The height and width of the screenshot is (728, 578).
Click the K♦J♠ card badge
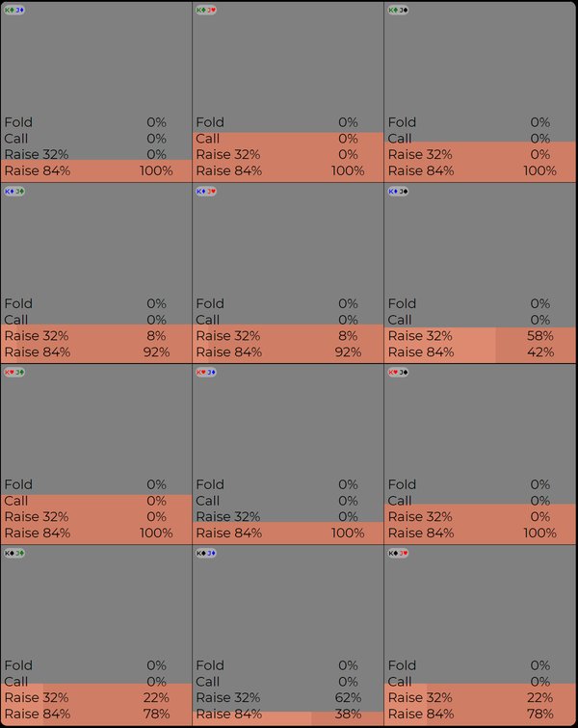(398, 191)
